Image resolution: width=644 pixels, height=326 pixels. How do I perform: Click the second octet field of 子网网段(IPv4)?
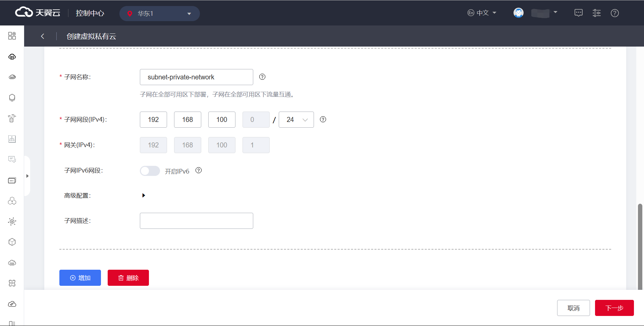point(187,120)
